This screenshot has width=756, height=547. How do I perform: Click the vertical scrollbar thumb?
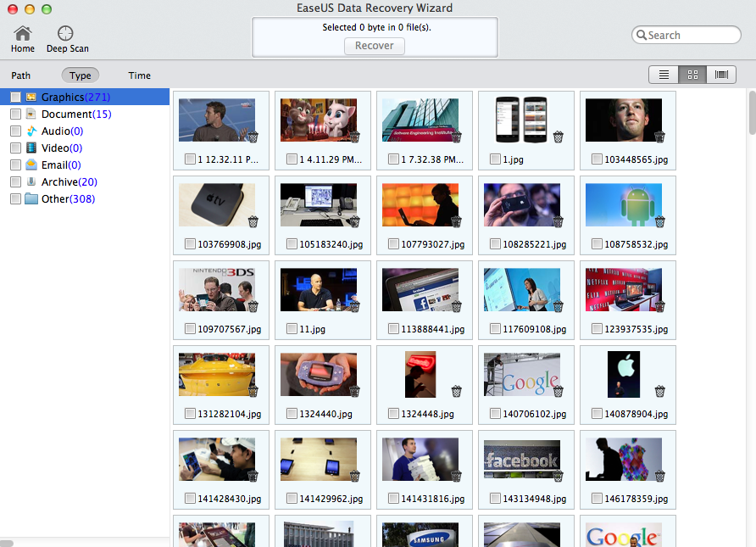(752, 113)
